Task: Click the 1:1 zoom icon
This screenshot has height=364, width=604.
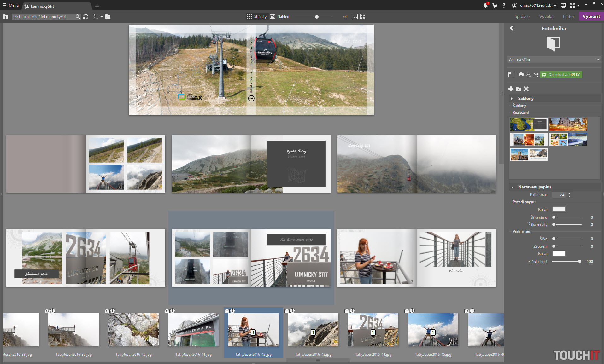Action: point(355,17)
